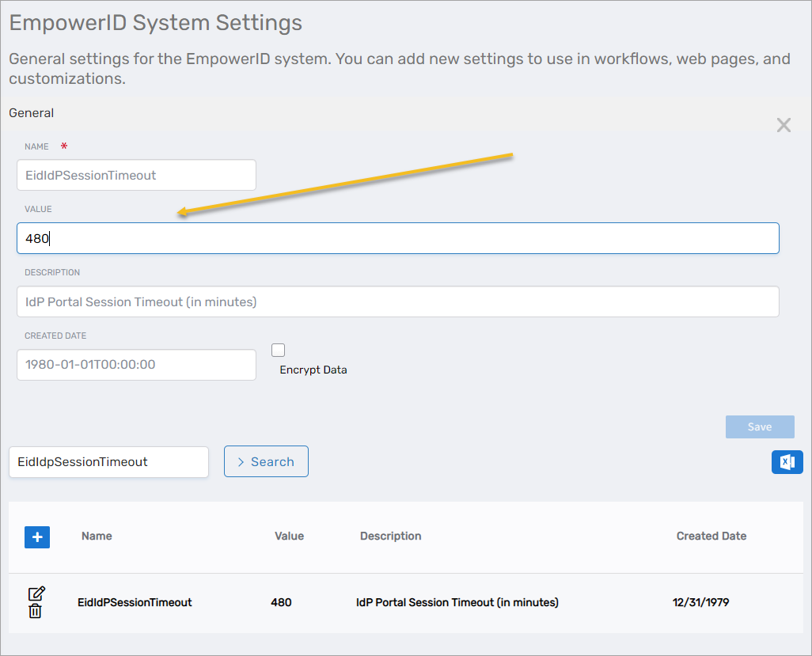
Task: Close the setting editor with the X
Action: (x=783, y=125)
